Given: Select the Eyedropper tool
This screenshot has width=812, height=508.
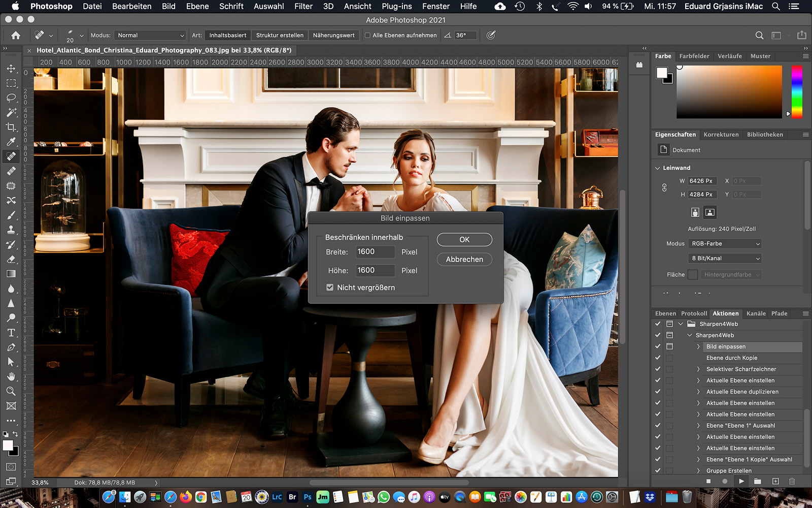Looking at the screenshot, I should coord(11,142).
